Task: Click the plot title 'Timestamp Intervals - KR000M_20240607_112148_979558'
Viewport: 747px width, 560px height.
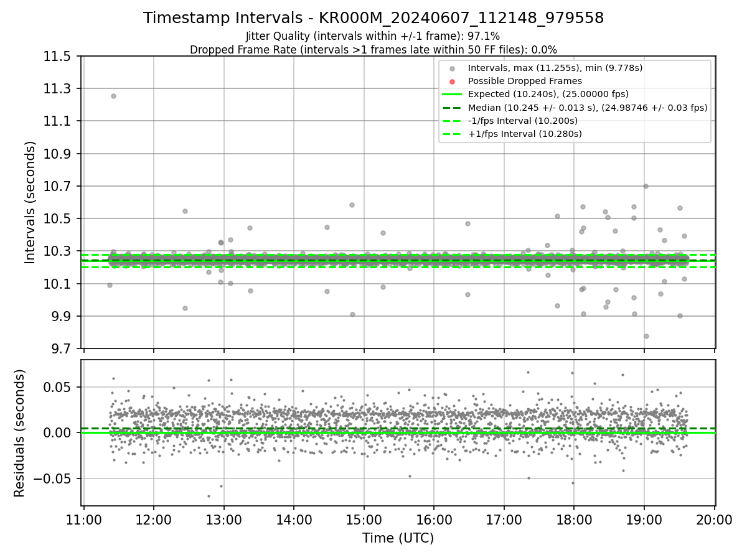Action: pyautogui.click(x=374, y=18)
